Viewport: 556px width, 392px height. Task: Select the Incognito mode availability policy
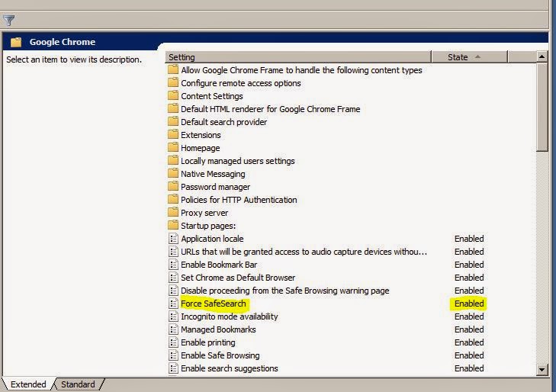pos(230,316)
